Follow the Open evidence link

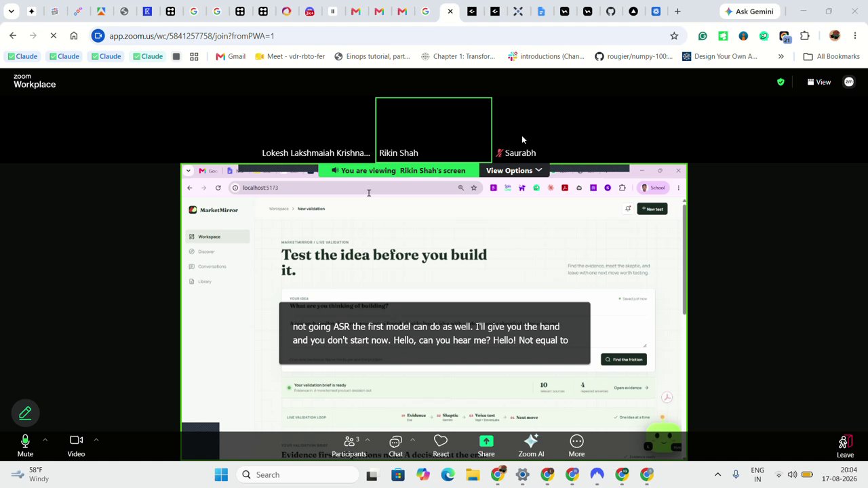(x=631, y=388)
